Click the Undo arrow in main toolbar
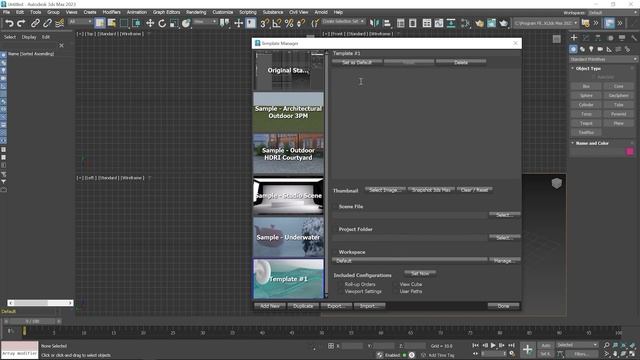 pos(9,23)
